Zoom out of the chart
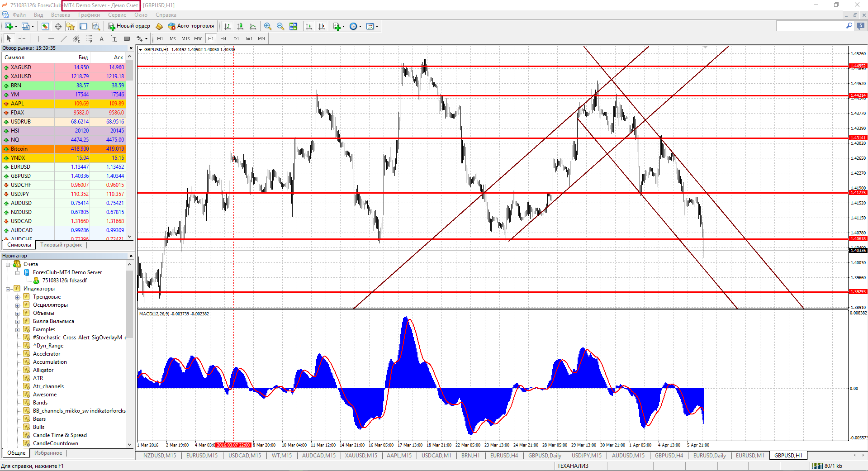The width and height of the screenshot is (868, 471). pos(280,26)
